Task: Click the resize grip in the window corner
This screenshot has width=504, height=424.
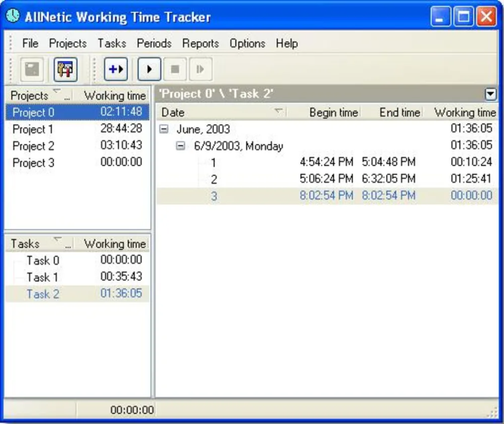Action: [x=493, y=413]
